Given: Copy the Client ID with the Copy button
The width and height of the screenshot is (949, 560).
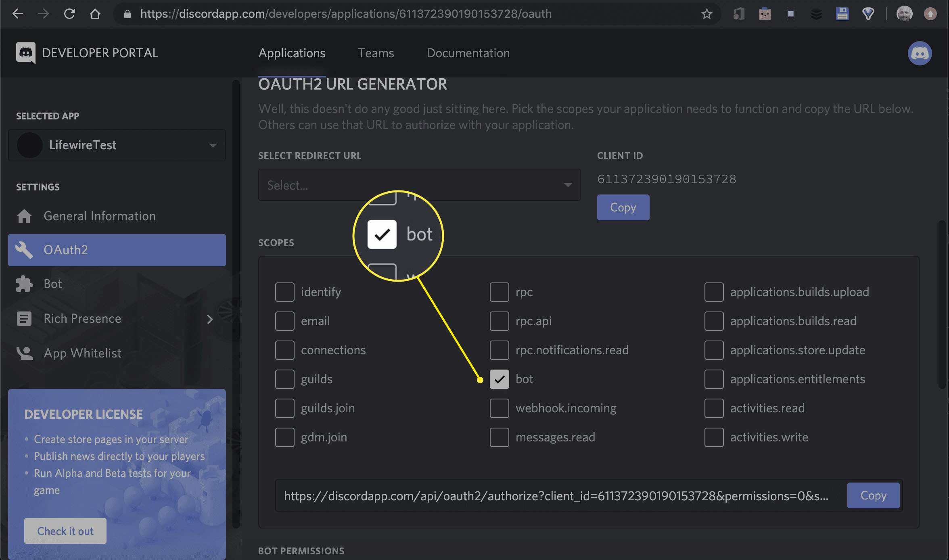Looking at the screenshot, I should coord(623,207).
